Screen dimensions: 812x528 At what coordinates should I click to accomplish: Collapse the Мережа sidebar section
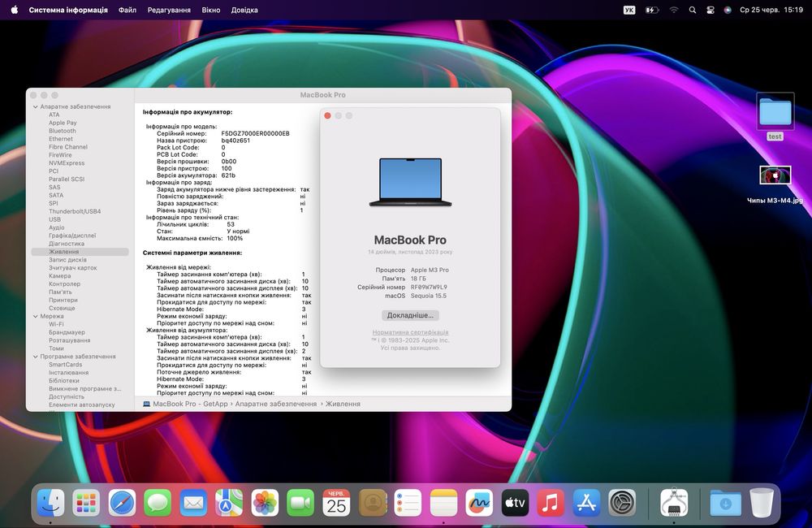pyautogui.click(x=35, y=316)
